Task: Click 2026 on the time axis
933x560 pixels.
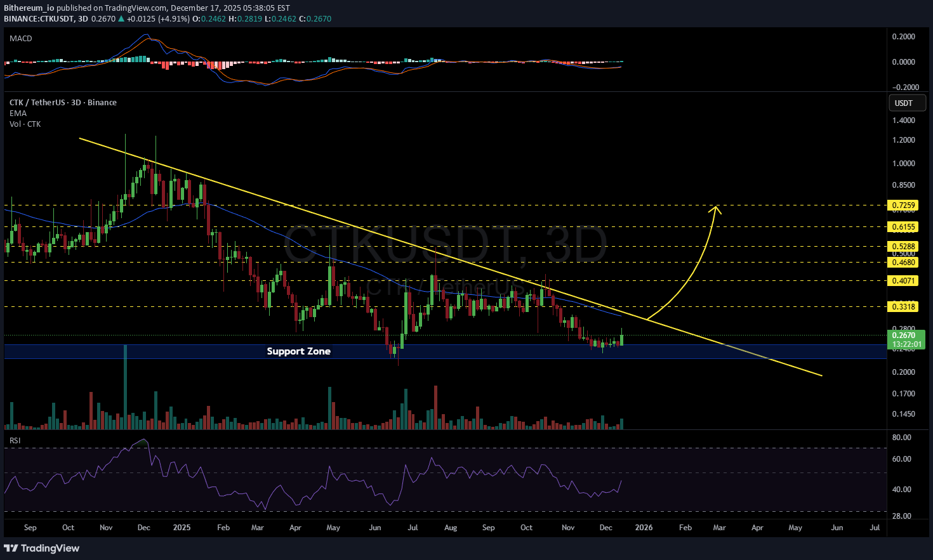Action: 644,528
